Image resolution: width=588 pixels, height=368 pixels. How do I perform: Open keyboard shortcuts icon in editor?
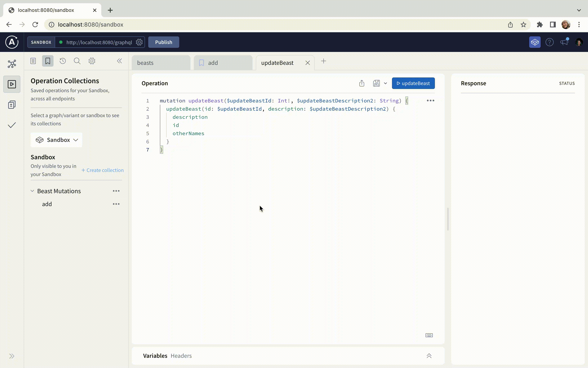click(x=429, y=335)
